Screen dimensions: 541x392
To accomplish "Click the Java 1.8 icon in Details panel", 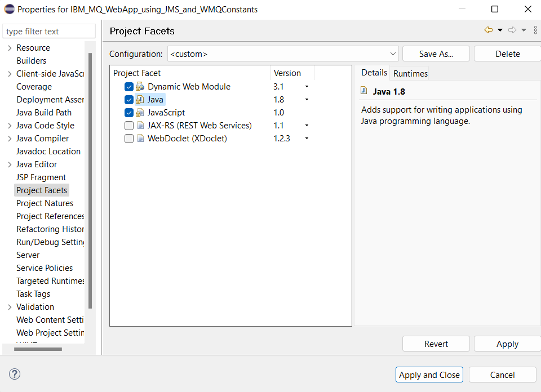I will click(x=364, y=91).
